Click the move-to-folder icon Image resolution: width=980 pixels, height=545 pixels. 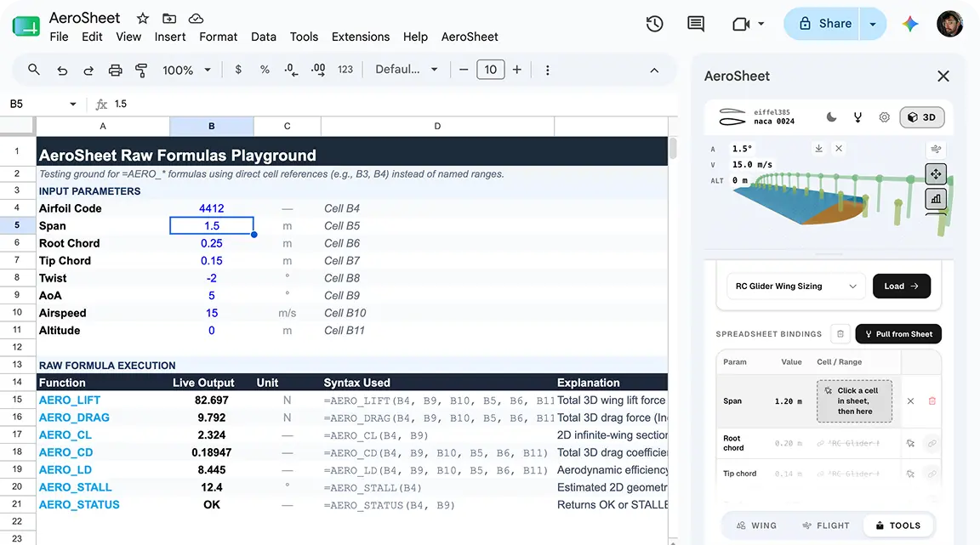[x=168, y=19]
